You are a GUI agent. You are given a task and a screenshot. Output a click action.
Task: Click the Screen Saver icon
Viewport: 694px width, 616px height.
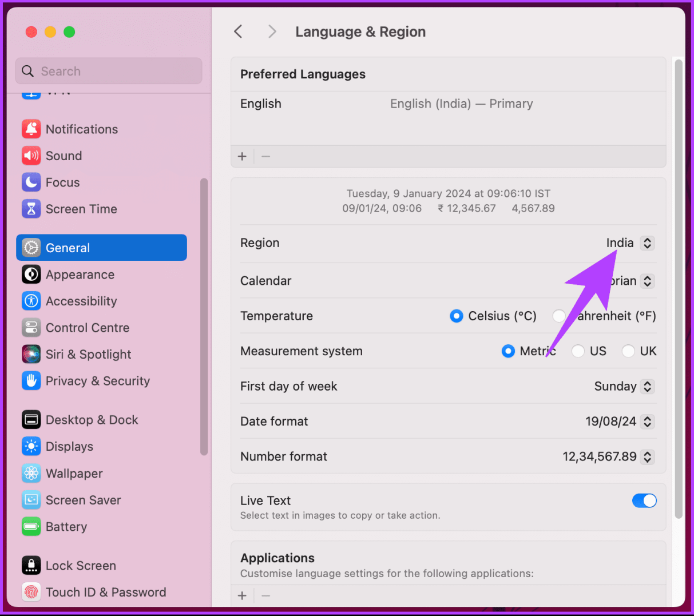(x=31, y=500)
